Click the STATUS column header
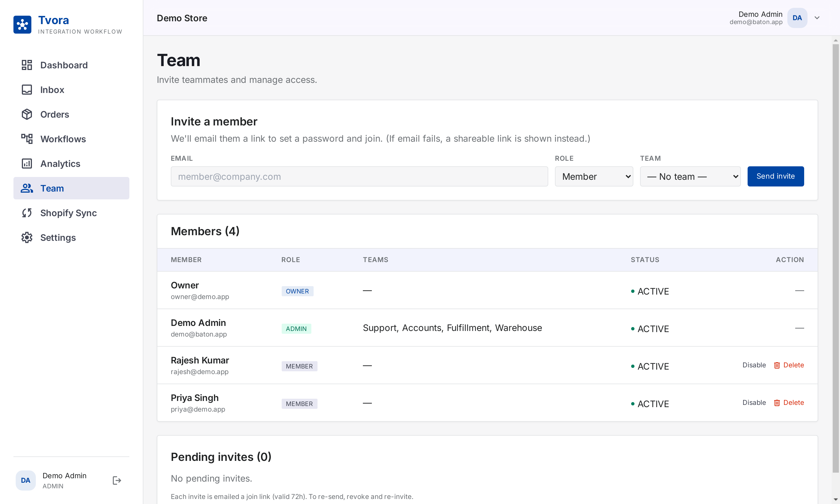The width and height of the screenshot is (840, 504). point(645,260)
